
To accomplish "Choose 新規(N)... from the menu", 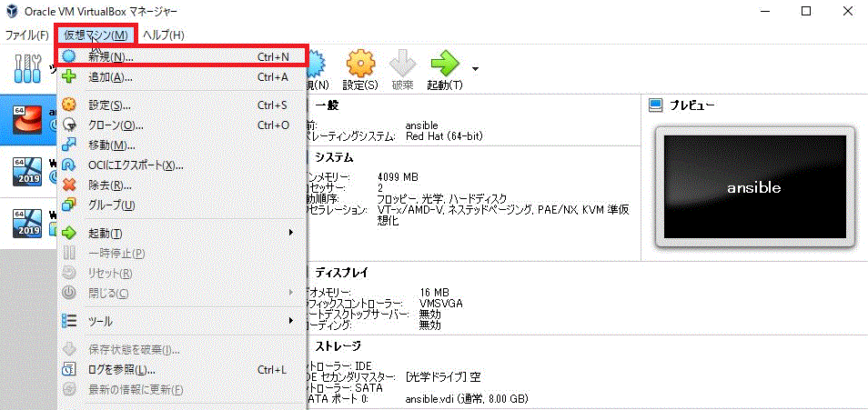I will click(182, 56).
